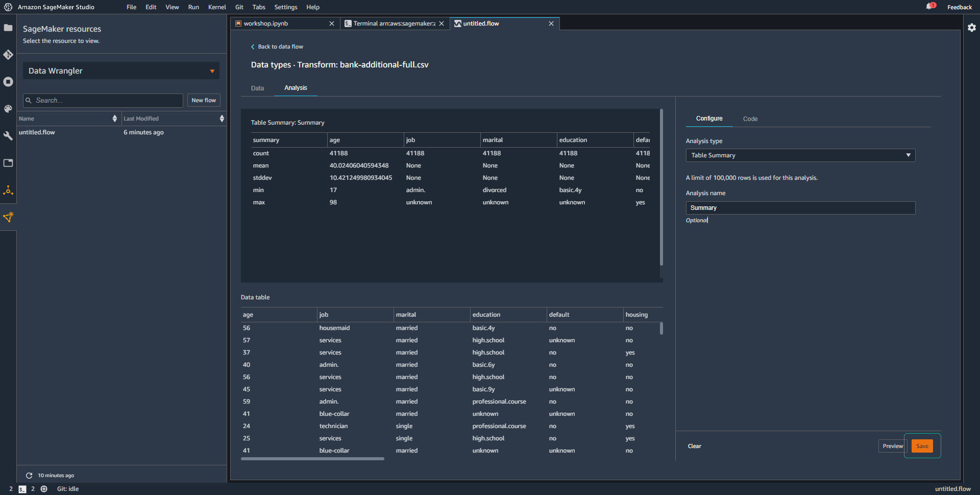
Task: Switch to the Data tab
Action: [x=257, y=88]
